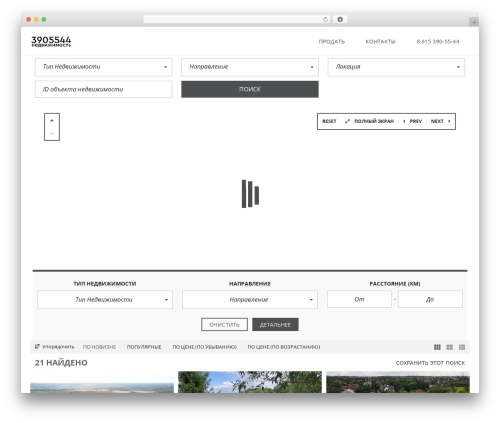Viewport: 500px width, 423px height.
Task: Expand the lower Направление filter dropdown
Action: pyautogui.click(x=250, y=300)
